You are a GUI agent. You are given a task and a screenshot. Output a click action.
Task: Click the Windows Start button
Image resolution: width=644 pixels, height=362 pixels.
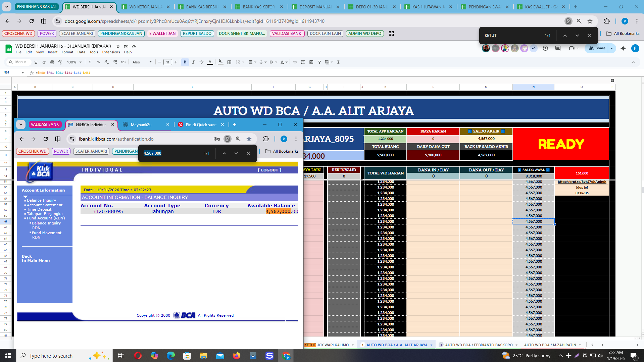tap(8, 356)
